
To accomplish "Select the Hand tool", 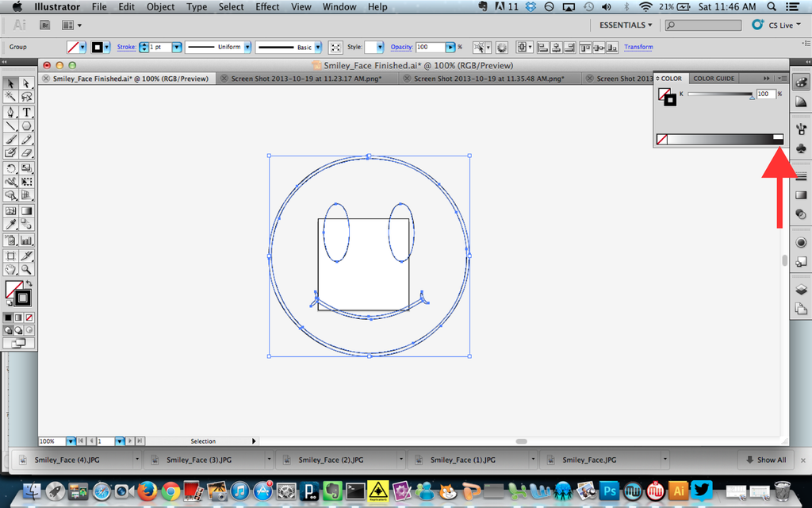I will click(x=10, y=269).
